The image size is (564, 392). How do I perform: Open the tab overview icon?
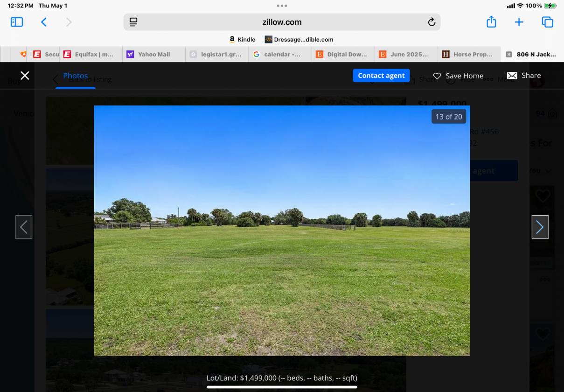547,22
